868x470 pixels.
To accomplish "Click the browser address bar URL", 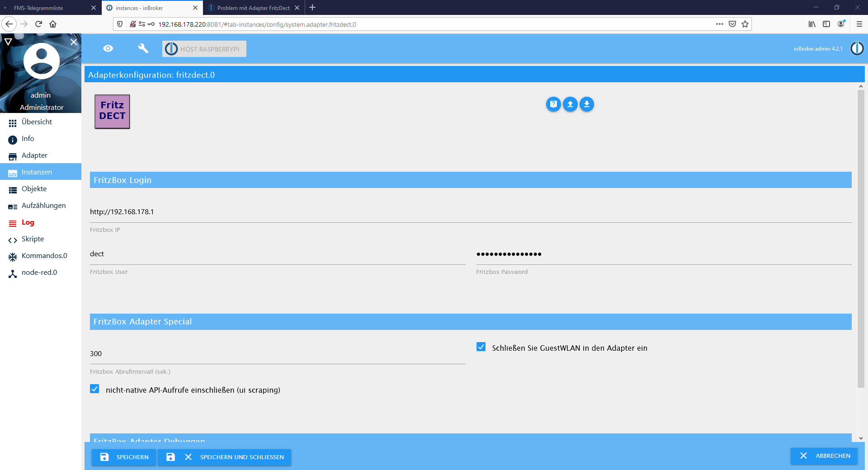I will 257,24.
